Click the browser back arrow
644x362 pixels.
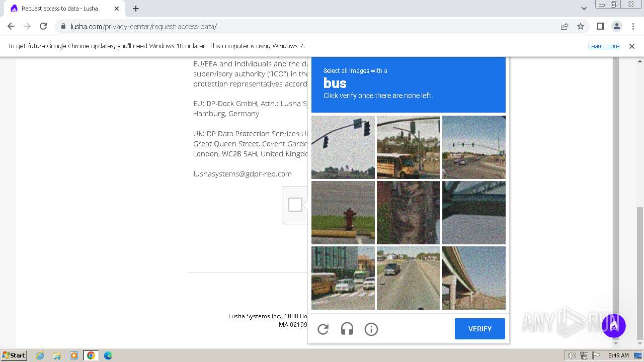[11, 26]
